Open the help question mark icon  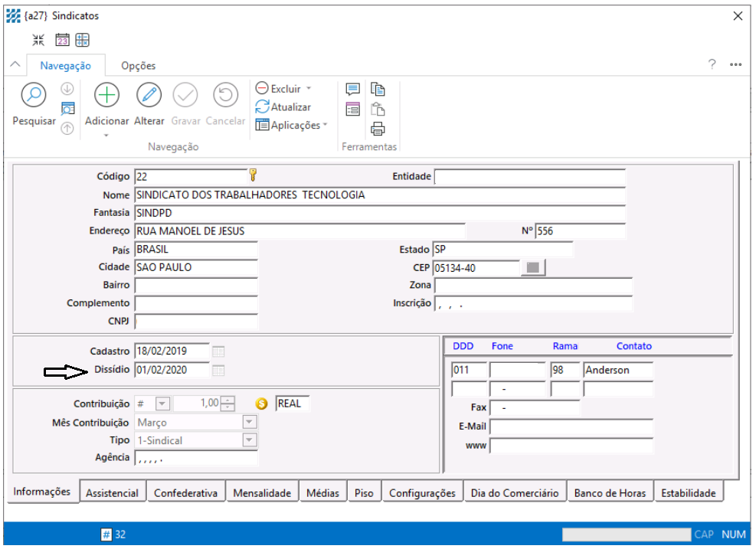pyautogui.click(x=712, y=64)
